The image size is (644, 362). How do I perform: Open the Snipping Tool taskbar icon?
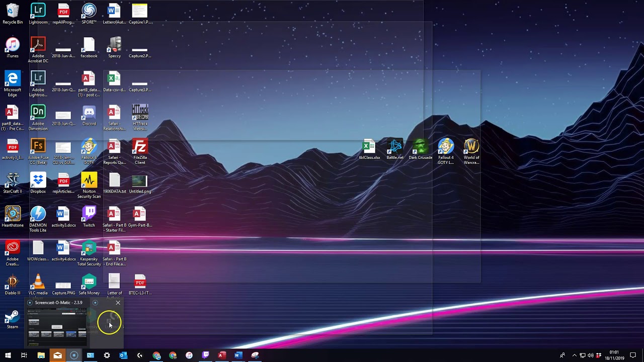pyautogui.click(x=255, y=355)
